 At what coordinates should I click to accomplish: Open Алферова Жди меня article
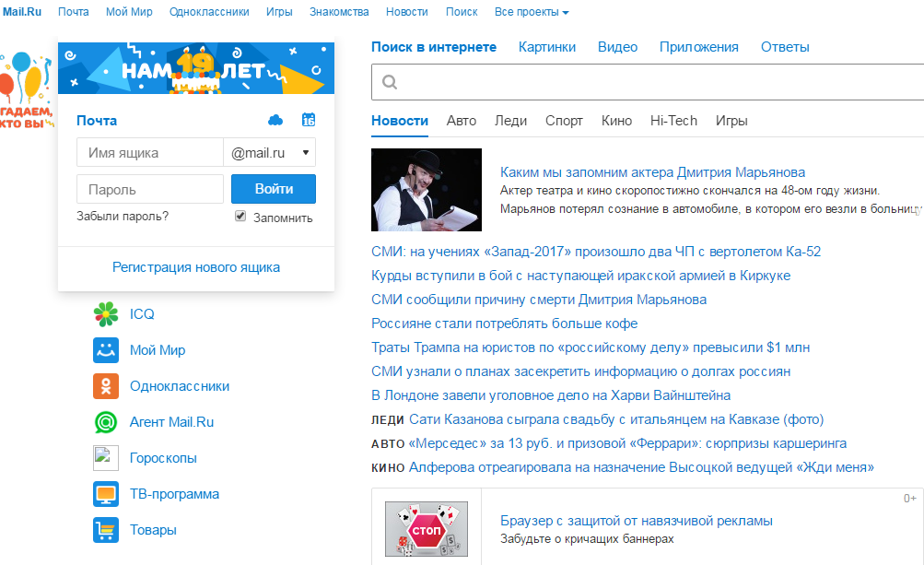(641, 467)
